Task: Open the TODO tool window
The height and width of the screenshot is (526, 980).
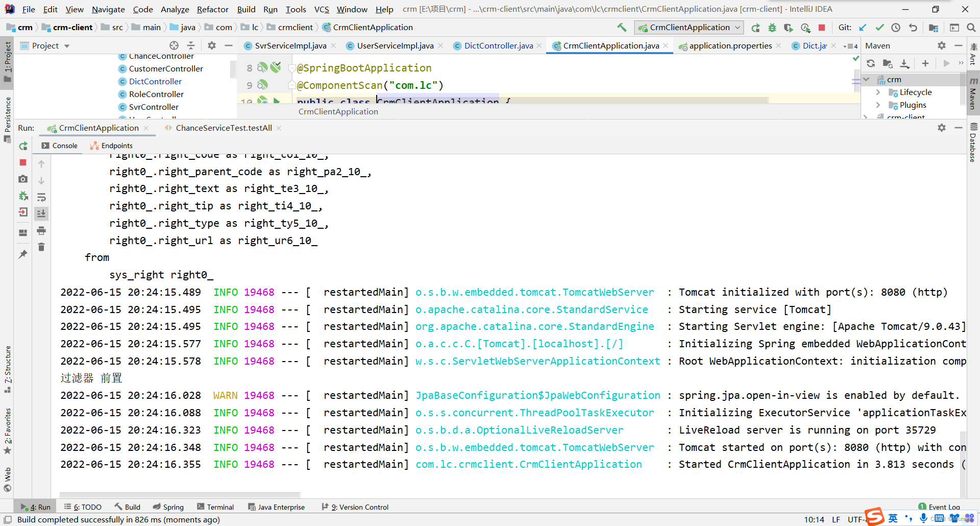Action: click(83, 507)
